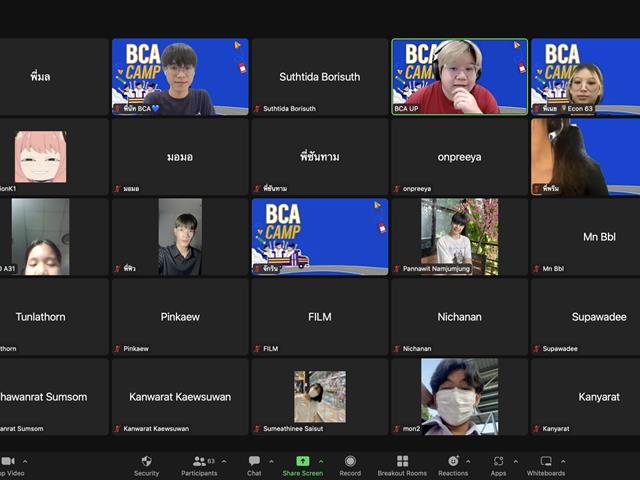Image resolution: width=640 pixels, height=480 pixels.
Task: Open the Chat bubble icon
Action: point(254,461)
